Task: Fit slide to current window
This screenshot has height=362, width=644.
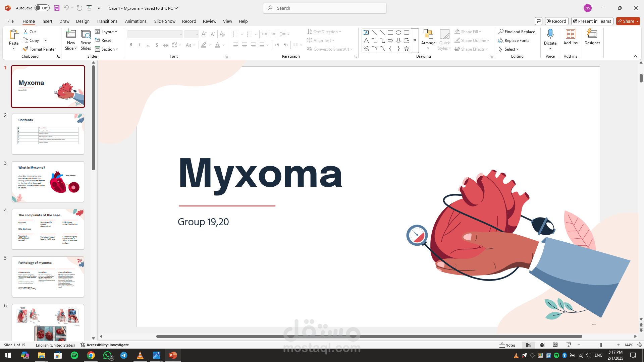Action: (640, 345)
